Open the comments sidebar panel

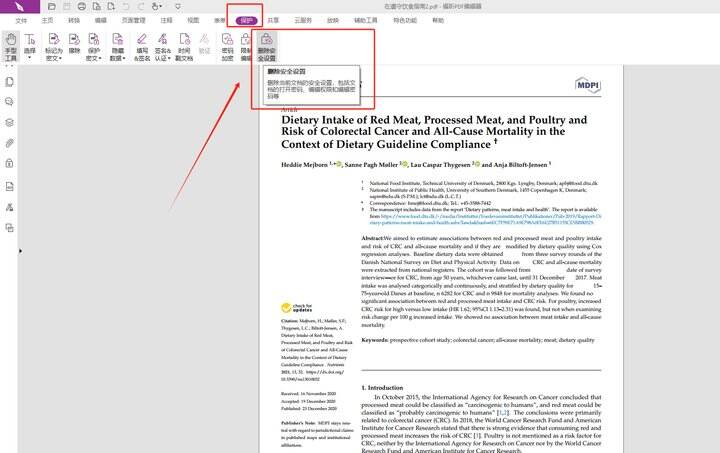click(9, 102)
